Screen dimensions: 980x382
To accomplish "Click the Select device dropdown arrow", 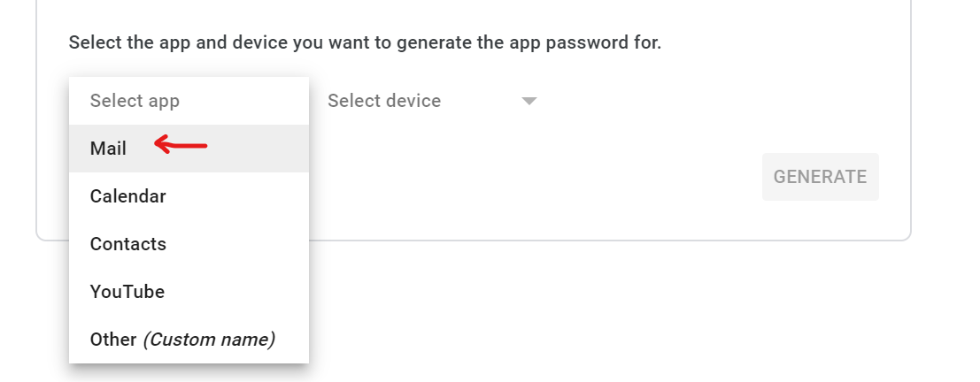I will (x=529, y=101).
